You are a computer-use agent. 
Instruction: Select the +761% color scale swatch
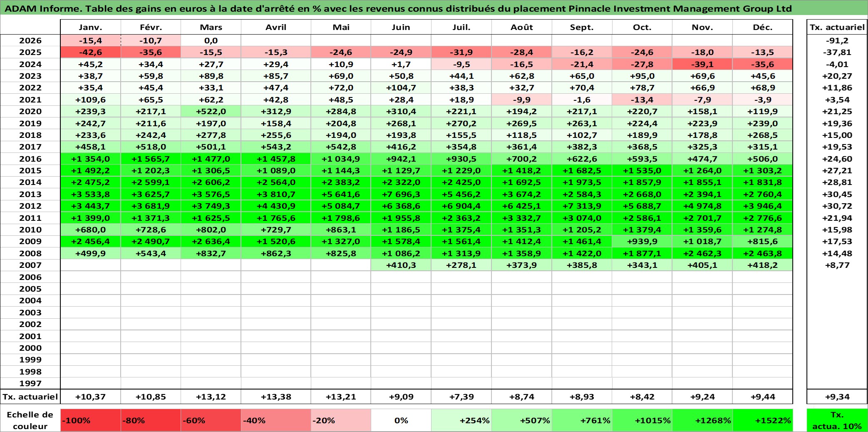point(582,420)
